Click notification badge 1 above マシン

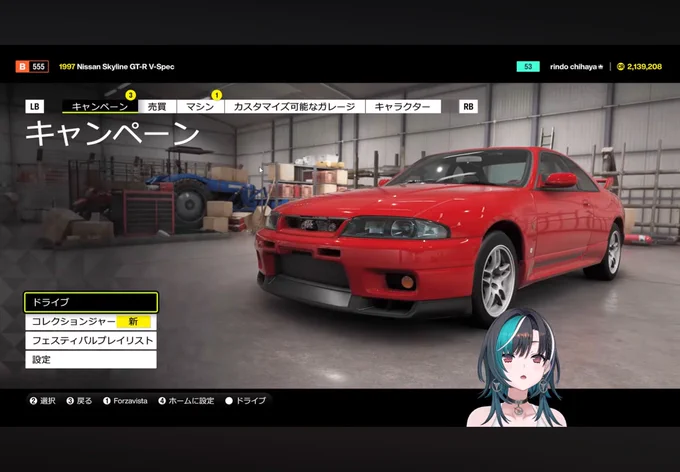tap(216, 95)
